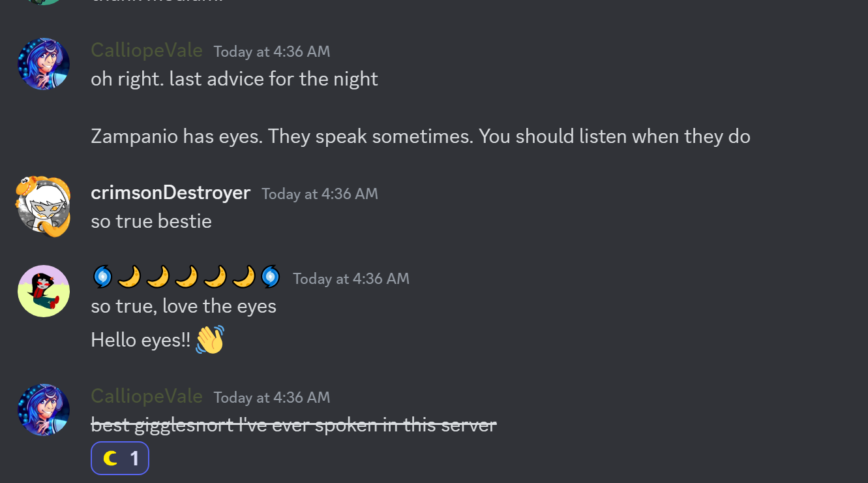Click the 'Hello eyes!!' message text
This screenshot has height=483, width=868.
click(x=140, y=340)
